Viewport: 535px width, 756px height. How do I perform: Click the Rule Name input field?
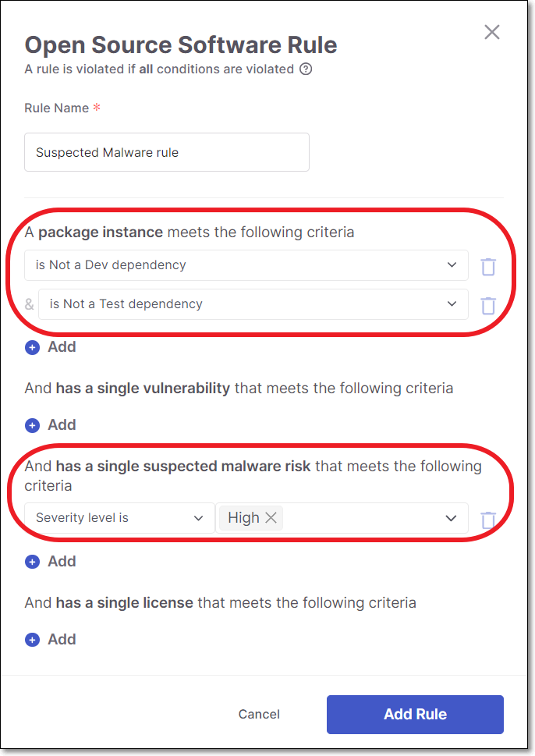[x=167, y=152]
